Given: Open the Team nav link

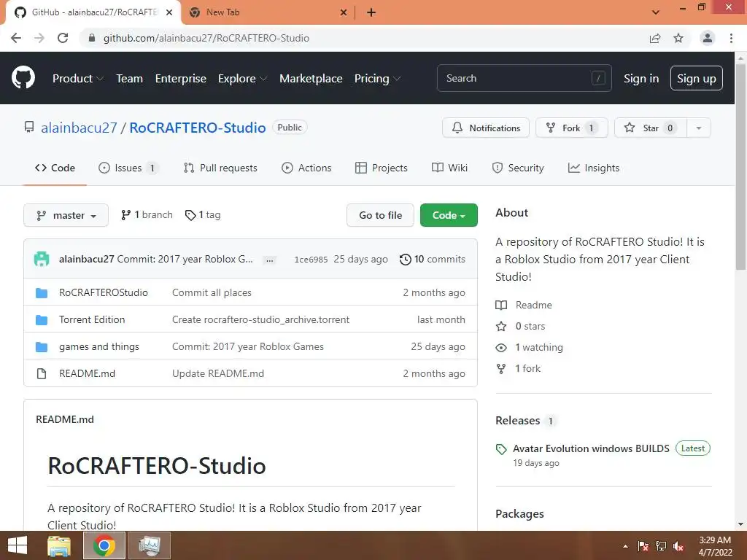Looking at the screenshot, I should pyautogui.click(x=130, y=78).
